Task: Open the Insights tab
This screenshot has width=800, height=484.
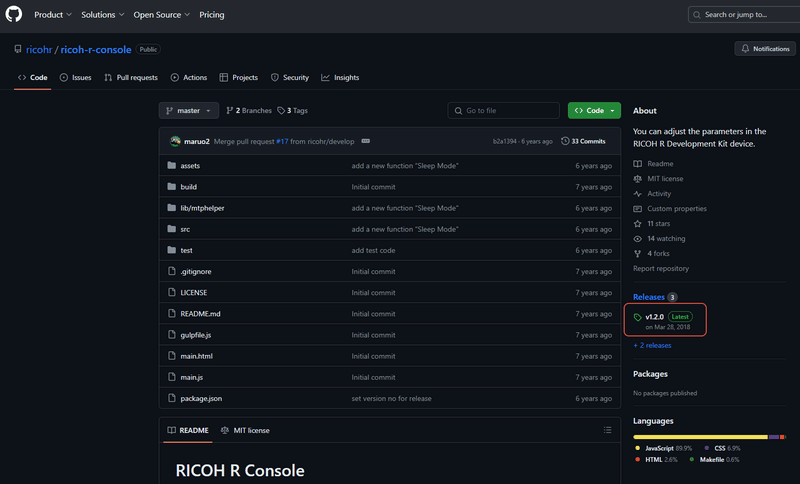Action: click(340, 78)
